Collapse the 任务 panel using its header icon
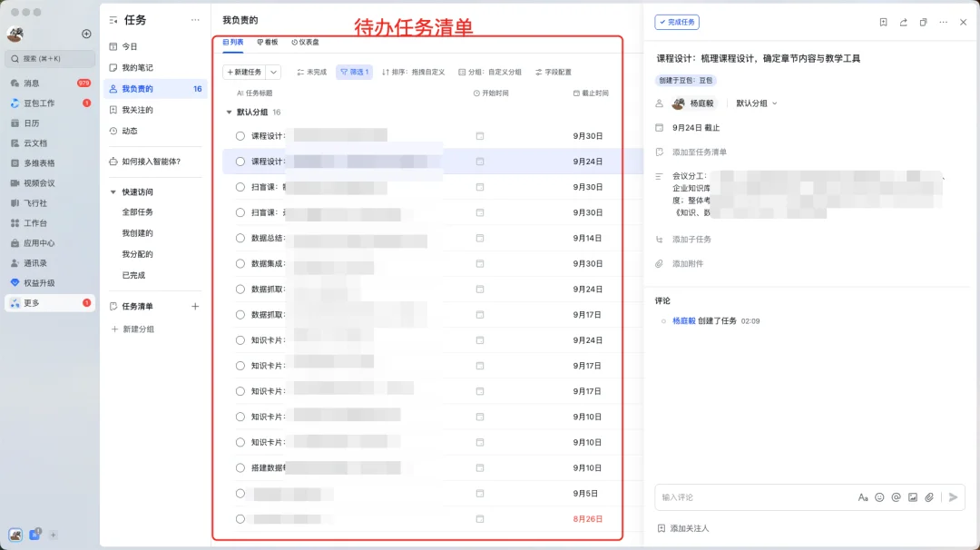 tap(113, 20)
